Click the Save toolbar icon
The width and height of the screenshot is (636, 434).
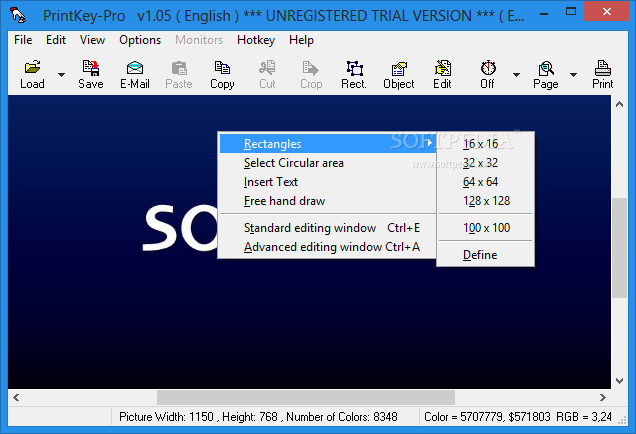tap(90, 68)
